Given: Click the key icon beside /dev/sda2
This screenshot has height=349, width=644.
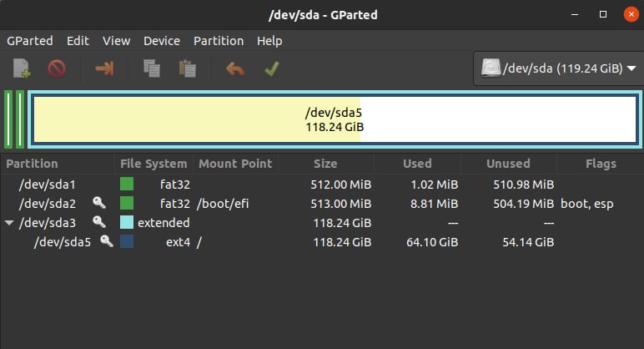Looking at the screenshot, I should tap(98, 203).
